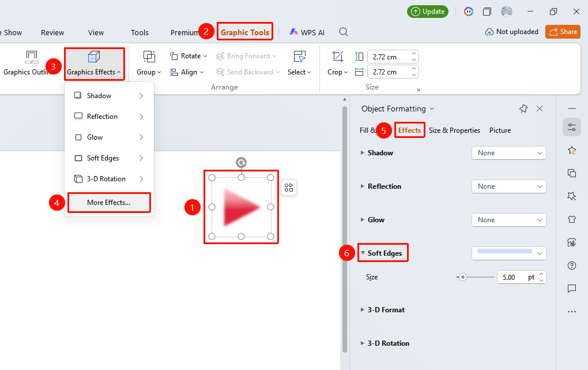Open the 3-D Rotation submenu

click(109, 179)
